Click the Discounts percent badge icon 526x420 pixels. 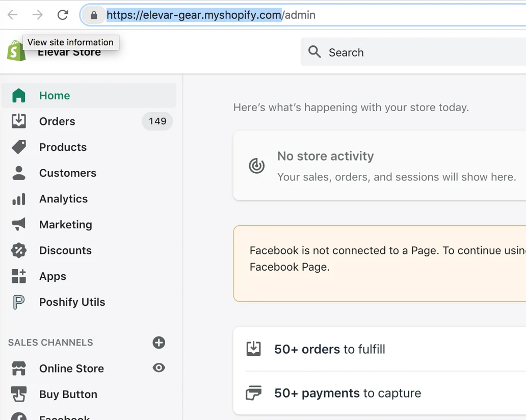coord(19,250)
